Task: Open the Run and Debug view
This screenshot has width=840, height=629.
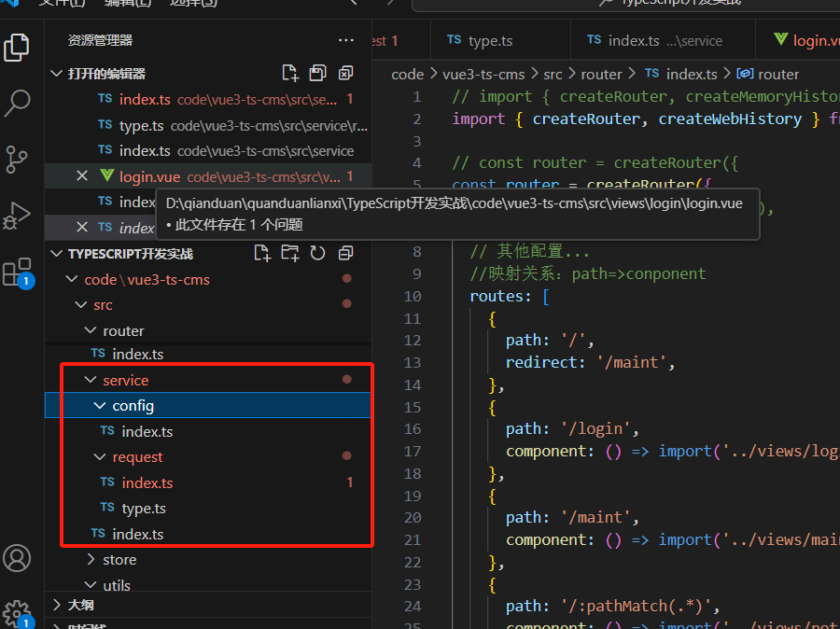Action: coord(17,216)
